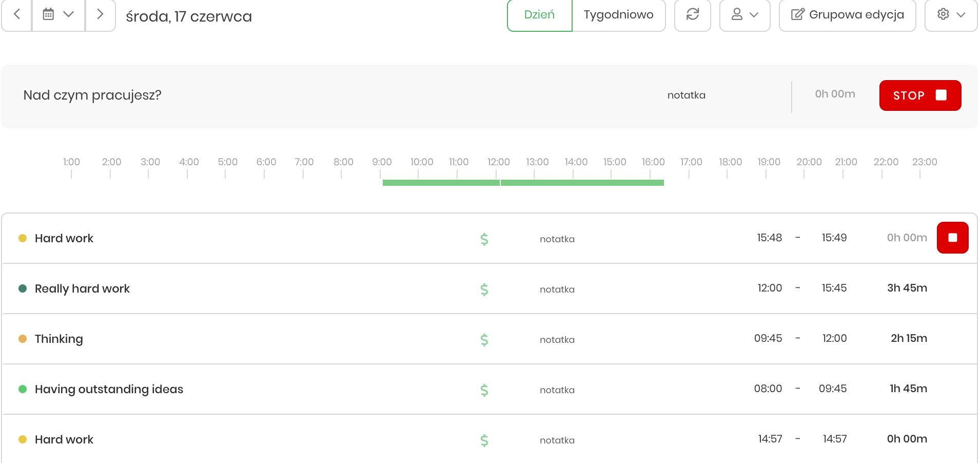Toggle billable dollar for Having outstanding ideas
This screenshot has width=980, height=463.
click(484, 390)
